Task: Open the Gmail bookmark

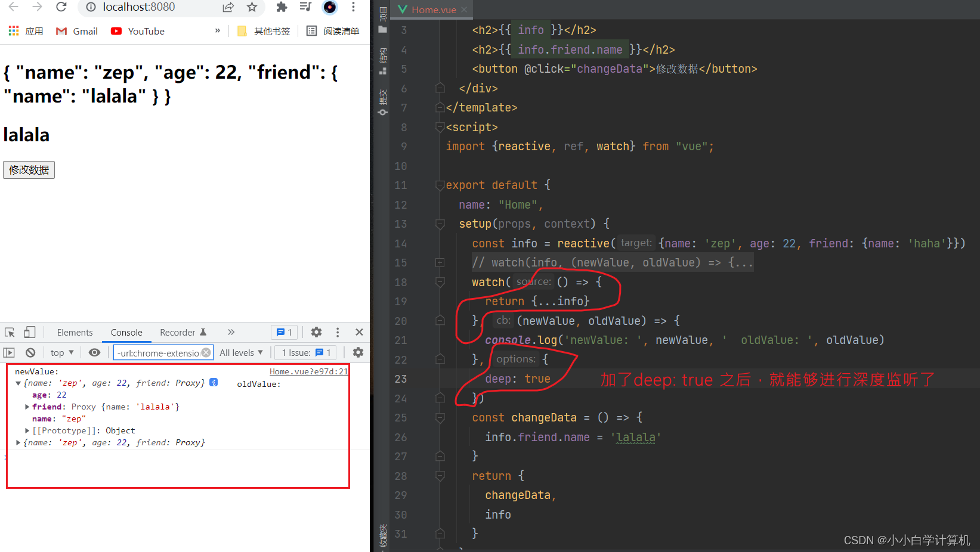Action: 77,31
